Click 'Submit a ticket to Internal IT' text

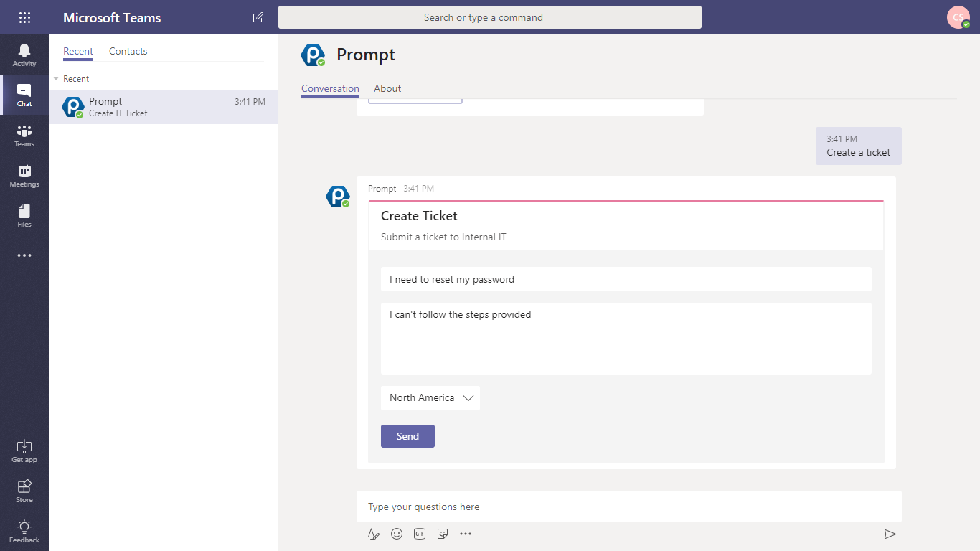click(443, 237)
